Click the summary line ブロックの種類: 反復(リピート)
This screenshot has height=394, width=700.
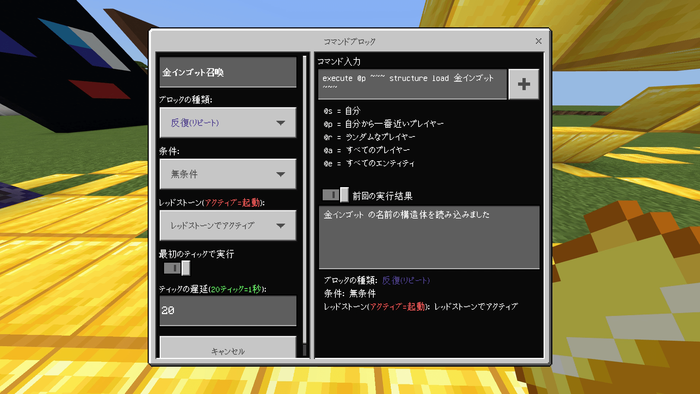377,280
